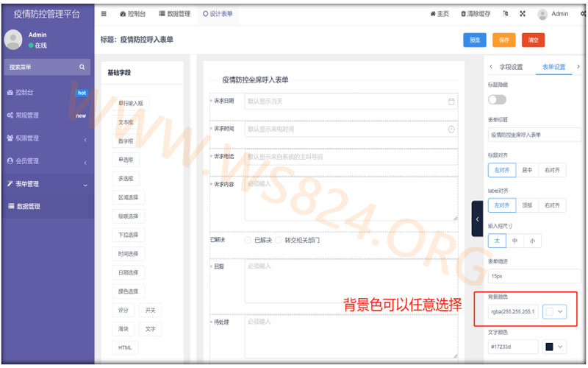This screenshot has height=368, width=588.
Task: Click the 表单标题 input field
Action: click(x=534, y=135)
